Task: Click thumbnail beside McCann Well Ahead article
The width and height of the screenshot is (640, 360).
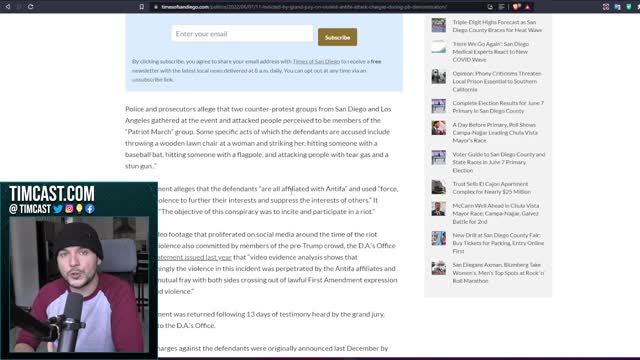Action: click(439, 209)
